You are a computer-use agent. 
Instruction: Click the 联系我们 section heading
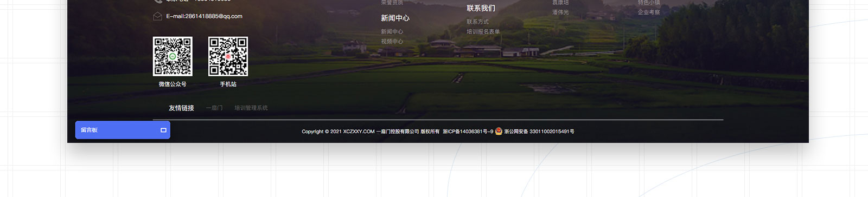pos(481,8)
